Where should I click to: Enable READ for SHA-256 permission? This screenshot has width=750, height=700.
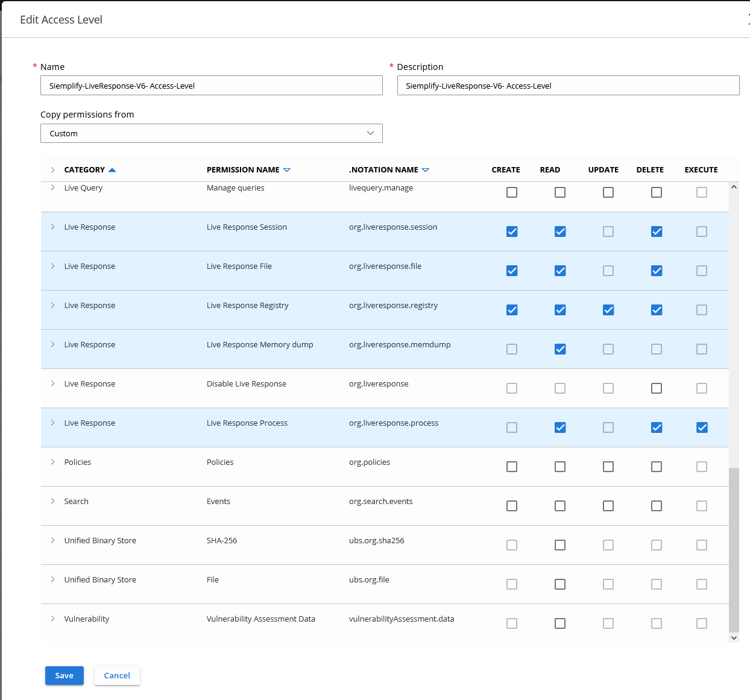tap(560, 544)
